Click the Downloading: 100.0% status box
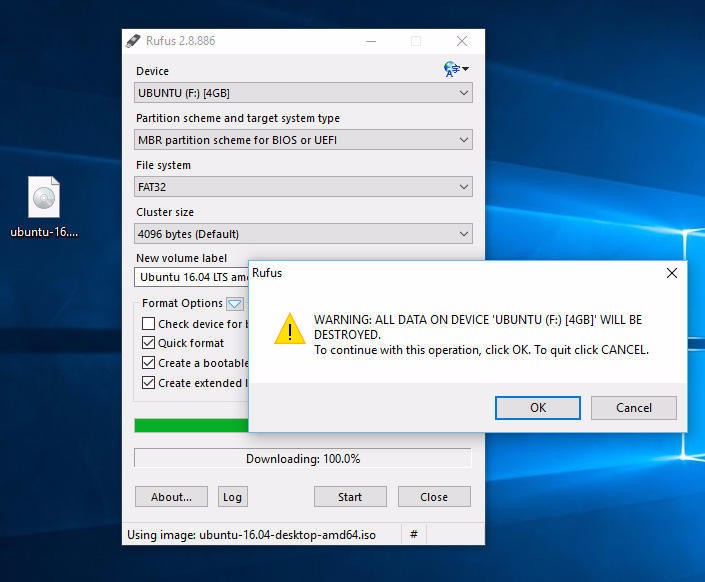The width and height of the screenshot is (705, 582). pos(303,458)
